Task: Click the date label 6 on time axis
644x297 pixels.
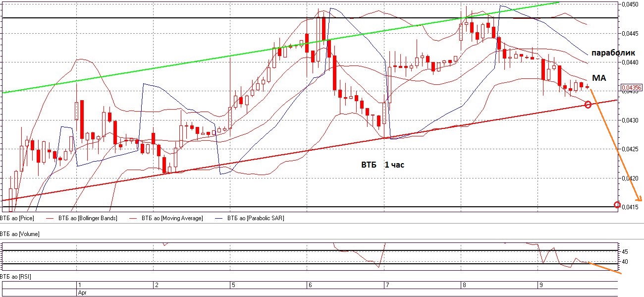Action: pyautogui.click(x=310, y=285)
